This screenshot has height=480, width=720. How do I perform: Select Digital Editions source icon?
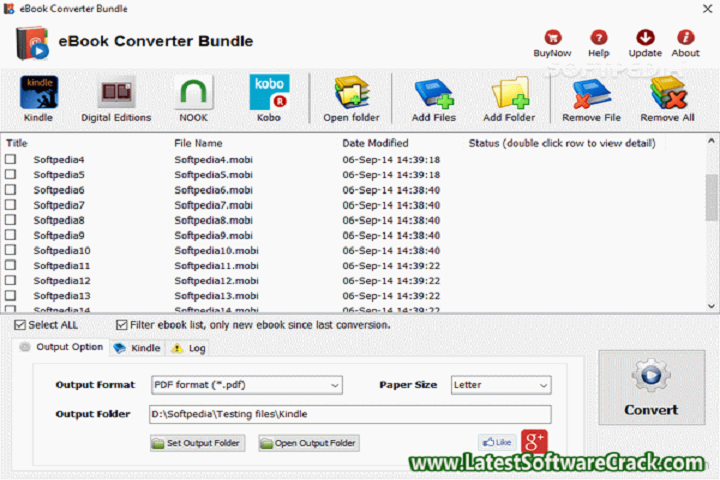(x=116, y=92)
